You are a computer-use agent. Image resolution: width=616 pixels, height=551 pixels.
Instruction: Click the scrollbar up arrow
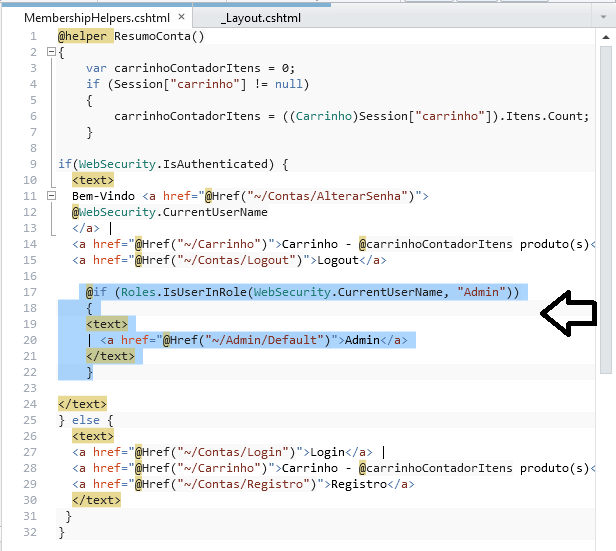click(606, 37)
